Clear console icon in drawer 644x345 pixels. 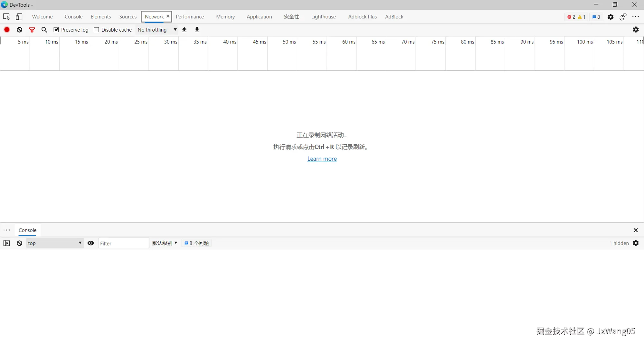pos(20,243)
